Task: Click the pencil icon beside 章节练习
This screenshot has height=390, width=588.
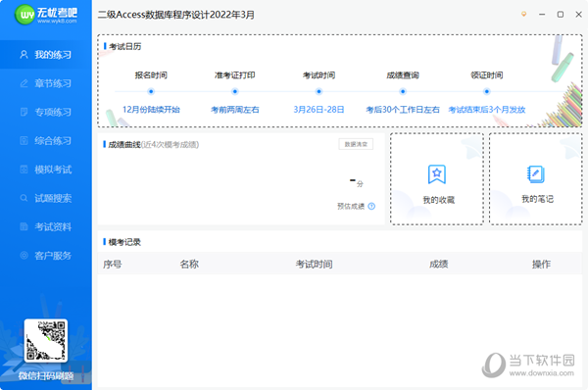Action: (24, 83)
